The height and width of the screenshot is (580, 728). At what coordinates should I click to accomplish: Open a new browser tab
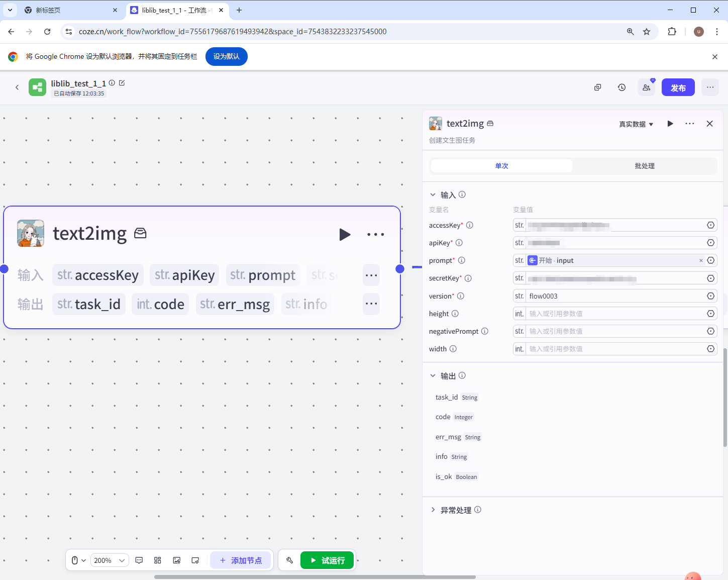pyautogui.click(x=239, y=10)
